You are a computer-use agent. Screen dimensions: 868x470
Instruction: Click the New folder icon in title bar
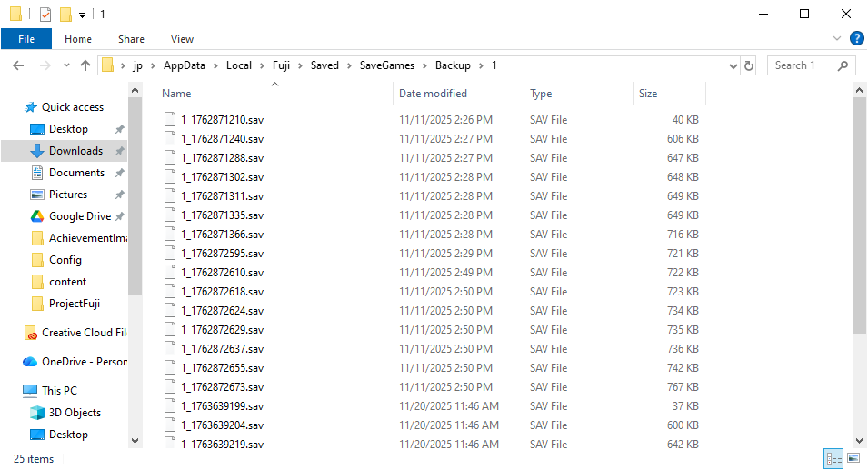tap(65, 15)
